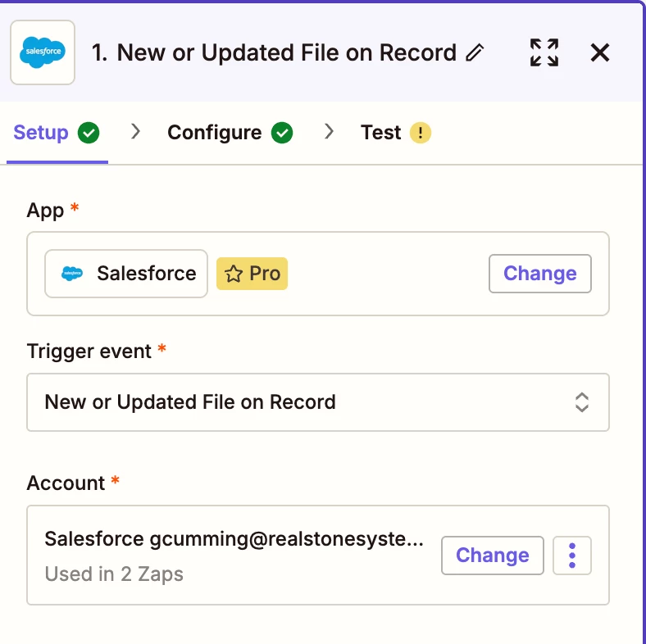Click the Salesforce gcumming account name
This screenshot has width=646, height=644.
pos(234,539)
